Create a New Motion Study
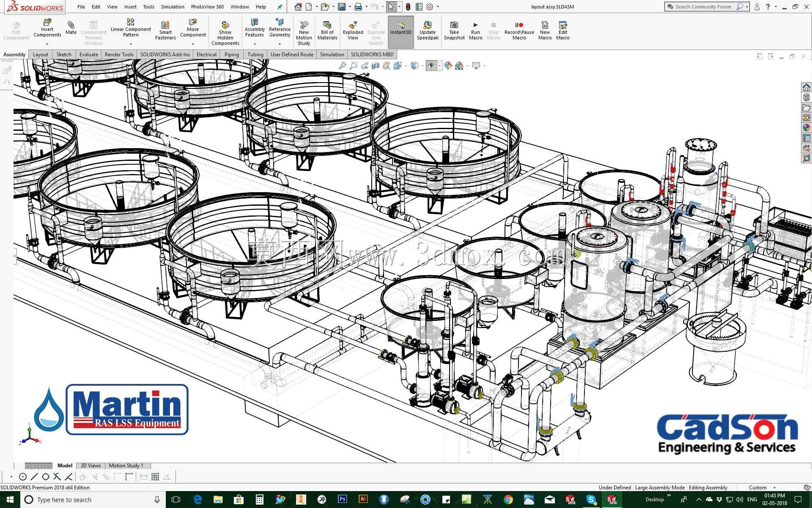The height and width of the screenshot is (508, 812). (304, 33)
